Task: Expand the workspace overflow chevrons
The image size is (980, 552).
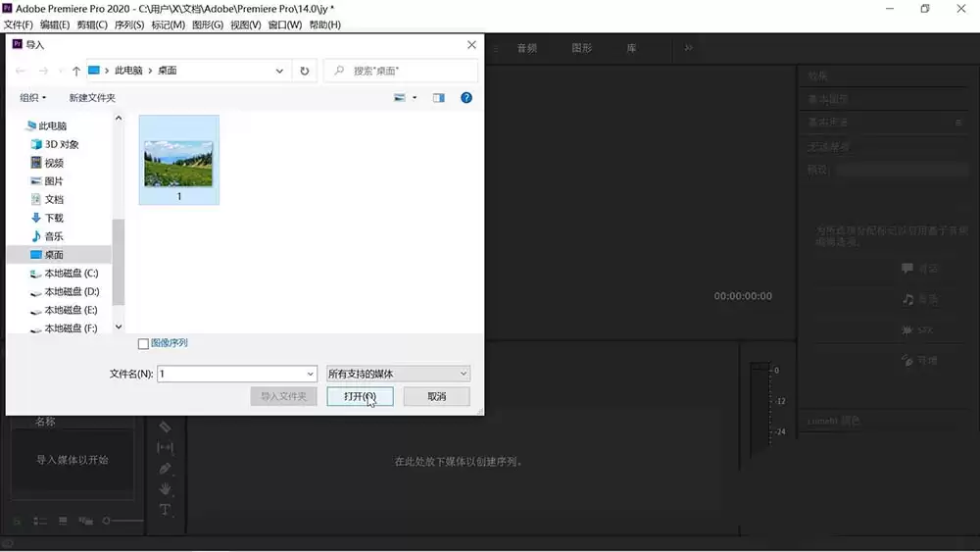Action: (688, 48)
